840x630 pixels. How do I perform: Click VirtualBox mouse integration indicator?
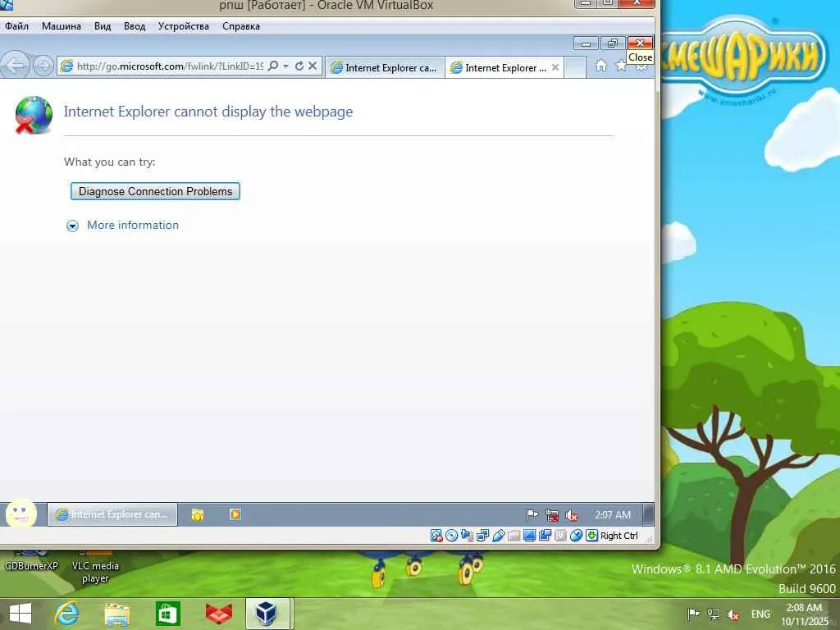click(x=576, y=536)
